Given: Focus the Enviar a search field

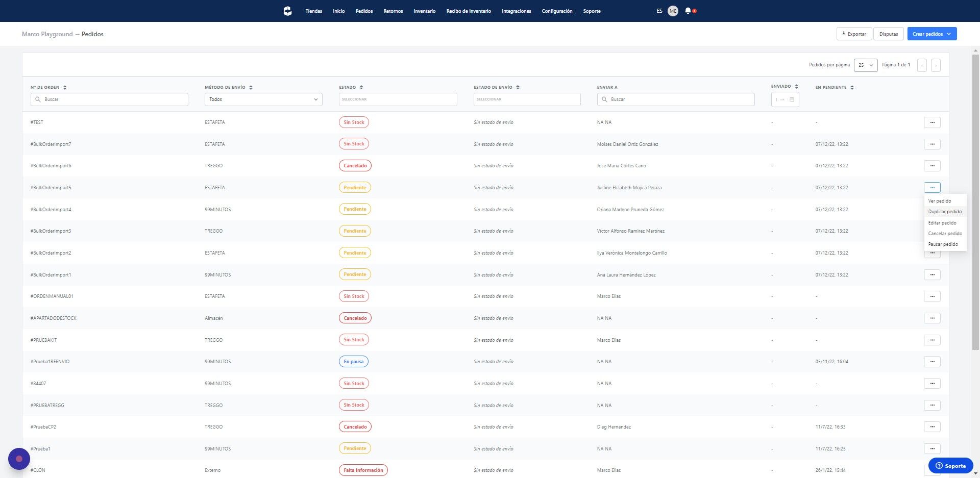Looking at the screenshot, I should click(676, 99).
